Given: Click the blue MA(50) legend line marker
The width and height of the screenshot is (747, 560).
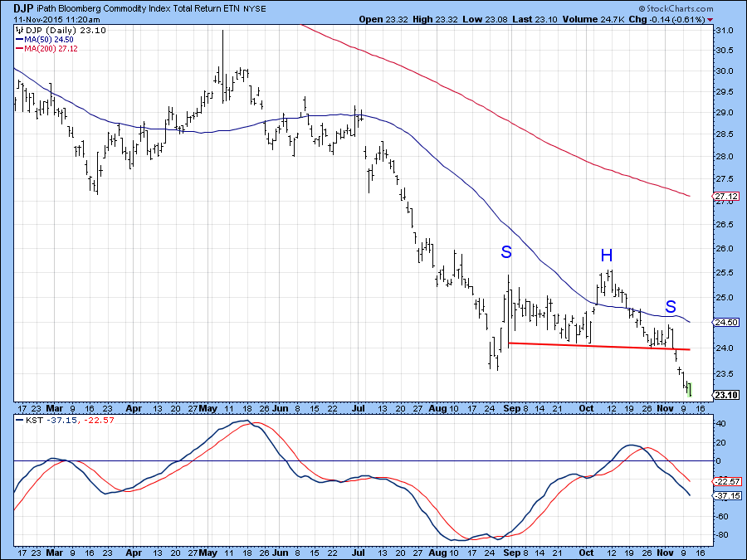Looking at the screenshot, I should (19, 39).
